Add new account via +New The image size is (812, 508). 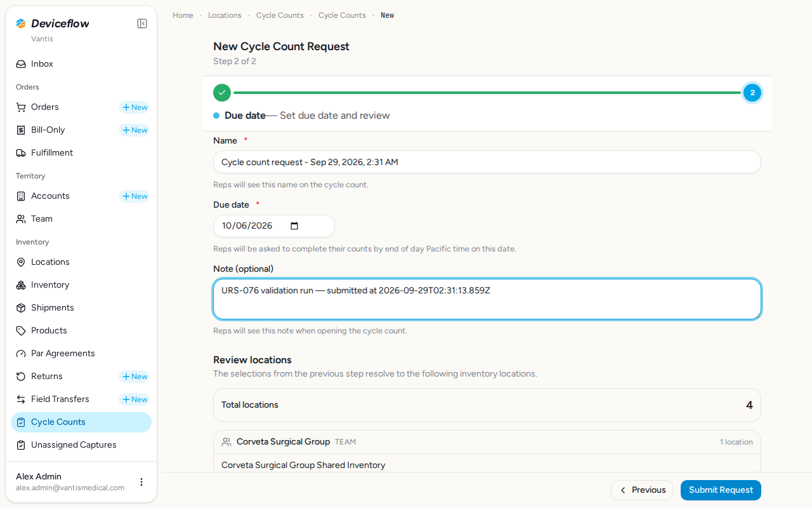pos(134,196)
